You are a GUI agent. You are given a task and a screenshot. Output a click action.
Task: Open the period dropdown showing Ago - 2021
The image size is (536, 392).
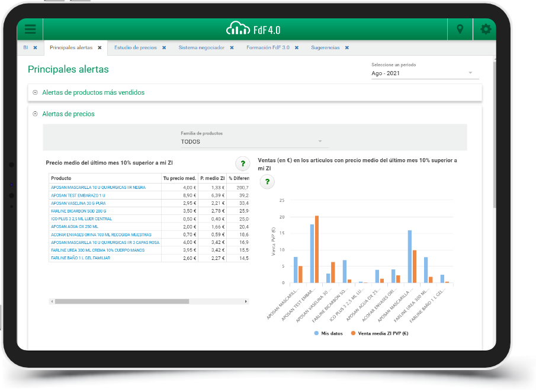pos(422,73)
